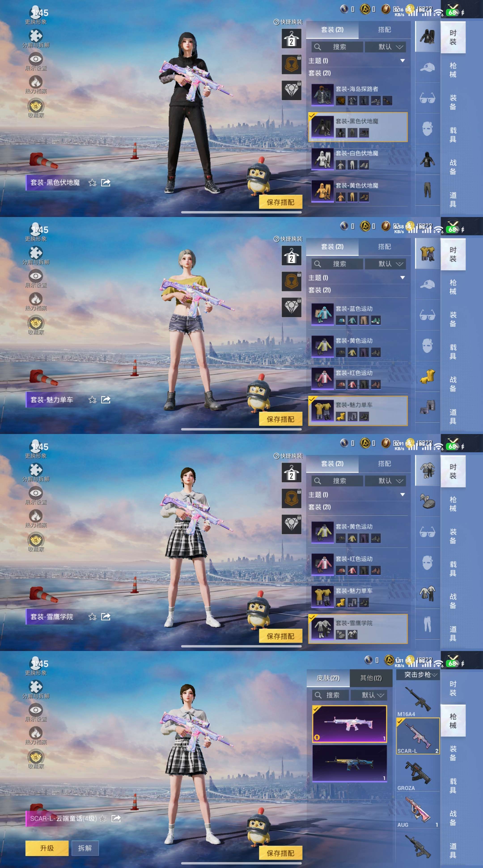Pick the 套装-蓝色运动 outfit name in list
The image size is (483, 868).
tap(354, 309)
